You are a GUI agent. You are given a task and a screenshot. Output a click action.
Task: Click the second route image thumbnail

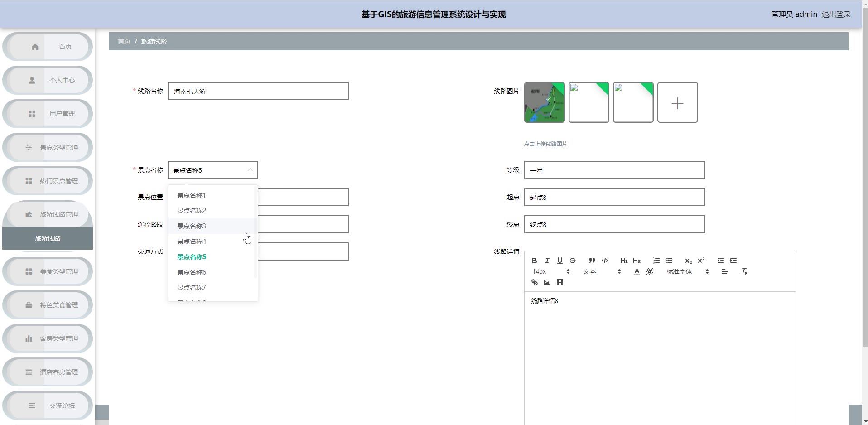(589, 102)
